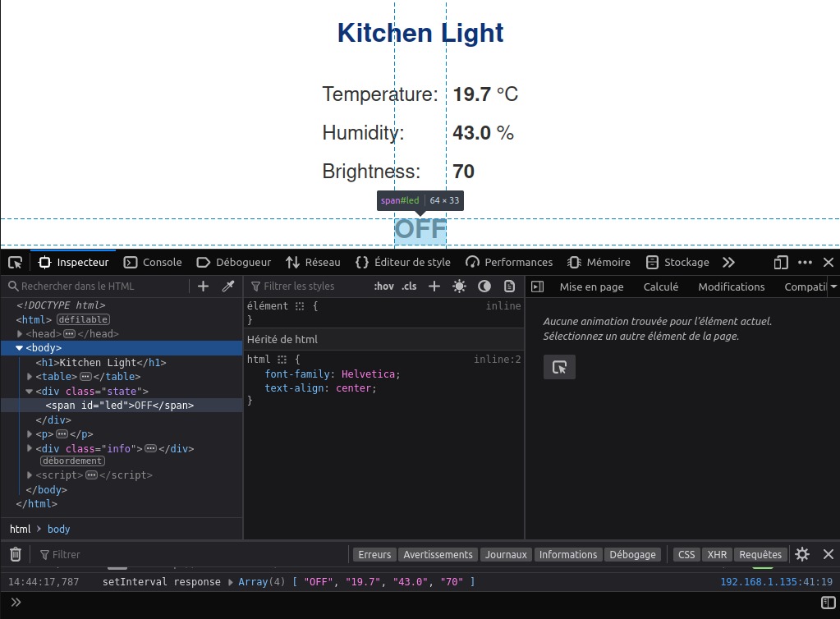Open the Réseau tab
This screenshot has height=619, width=840.
point(313,263)
